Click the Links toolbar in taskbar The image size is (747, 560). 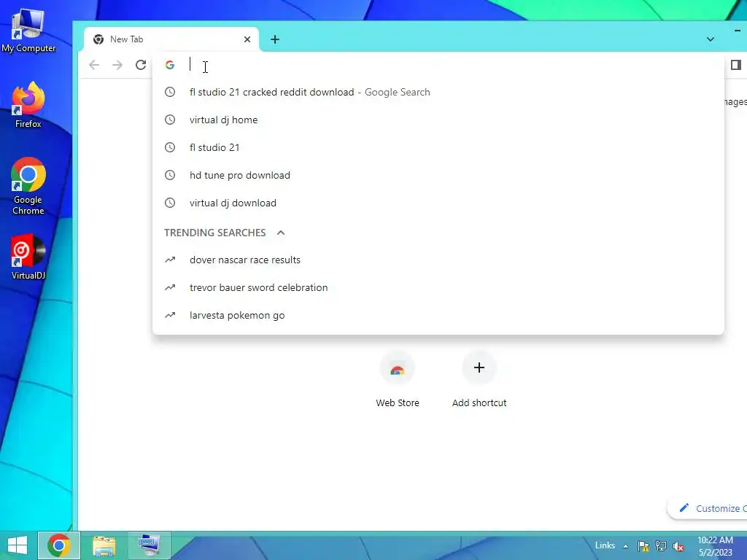(605, 545)
